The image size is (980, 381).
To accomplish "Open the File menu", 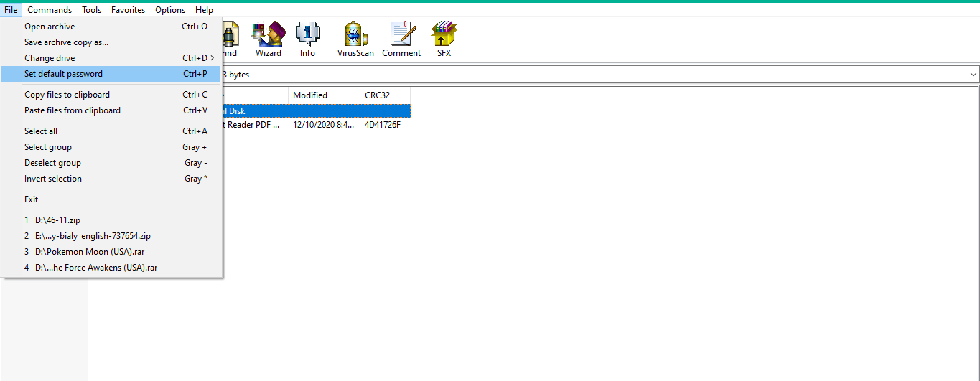I will point(11,10).
